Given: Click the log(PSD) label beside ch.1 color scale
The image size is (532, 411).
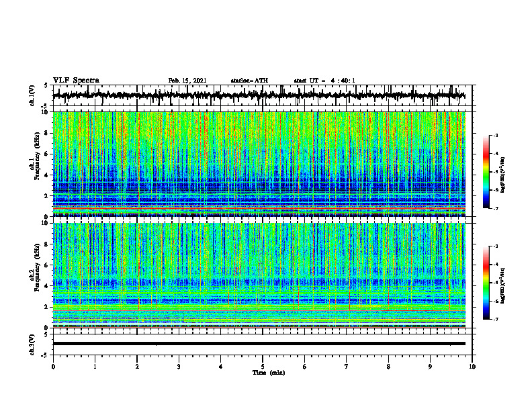Looking at the screenshot, I should tap(503, 175).
